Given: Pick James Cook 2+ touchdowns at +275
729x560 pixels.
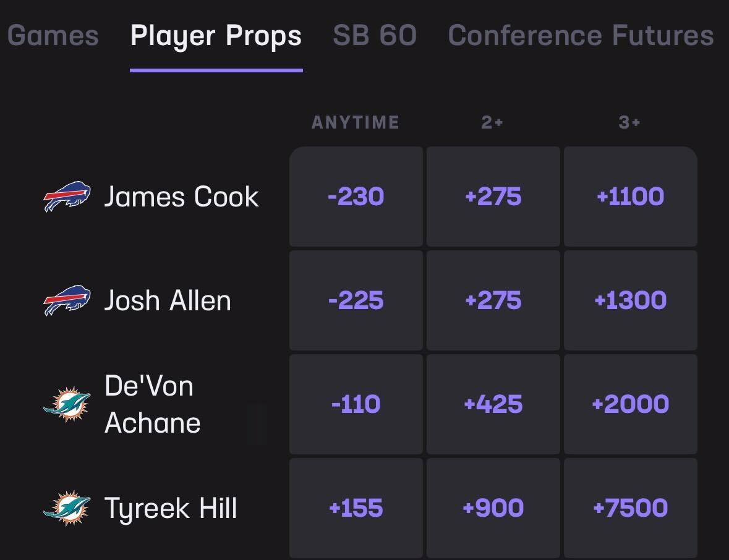Looking at the screenshot, I should pyautogui.click(x=493, y=197).
